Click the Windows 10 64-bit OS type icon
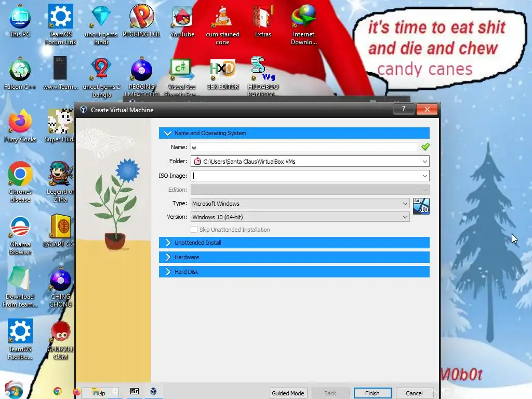Screen dimensions: 532x399 (x=421, y=206)
